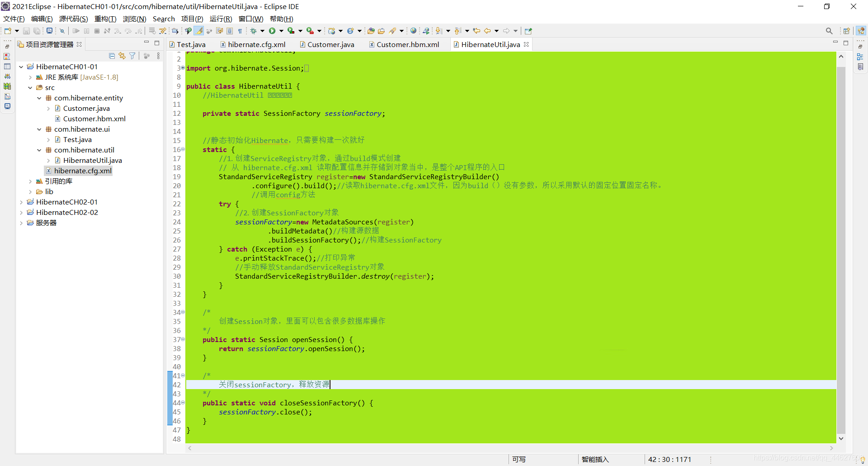Click the editor horizontal scrollbar

[511, 448]
